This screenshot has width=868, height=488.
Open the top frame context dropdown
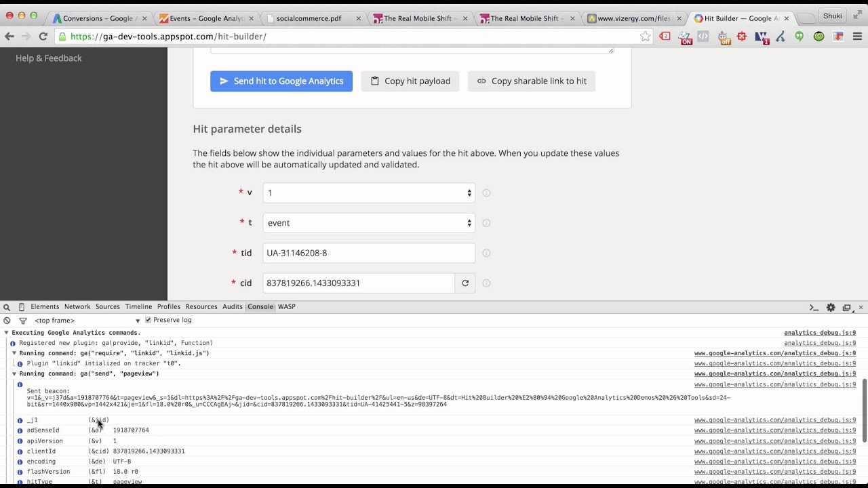point(87,321)
